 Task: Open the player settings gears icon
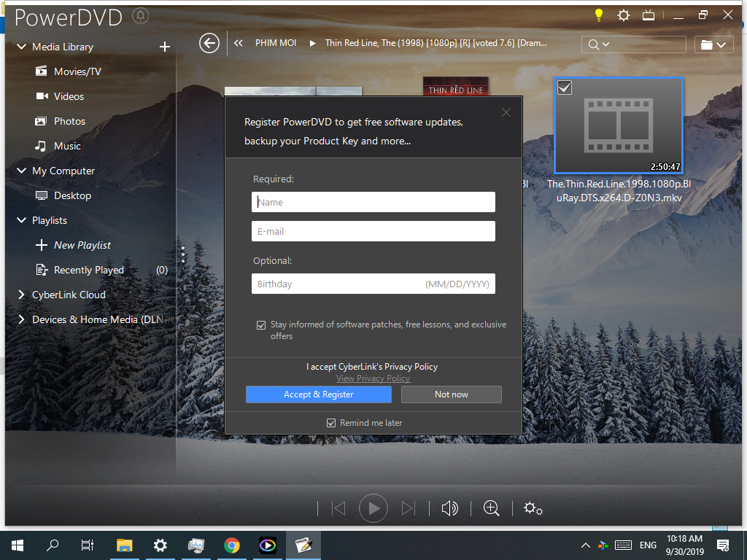pos(533,508)
